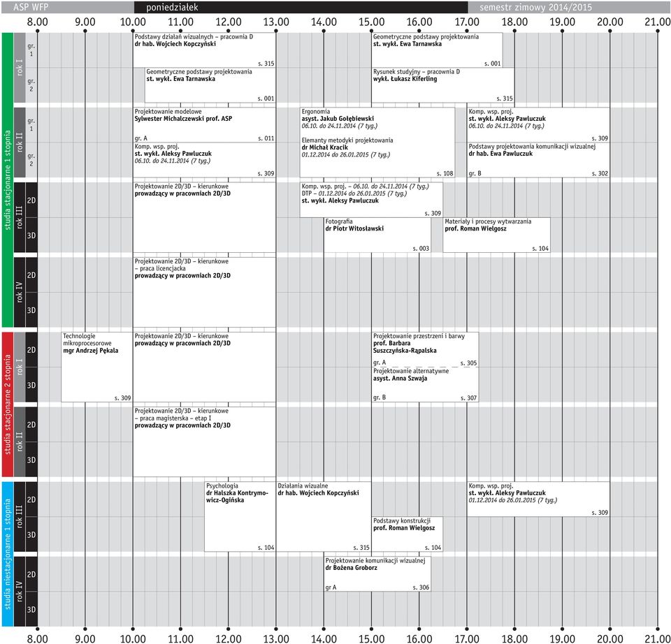Select 'dr Halszka Kontrymowicz-Ogińska' instructor name
The width and height of the screenshot is (671, 644).
click(237, 497)
